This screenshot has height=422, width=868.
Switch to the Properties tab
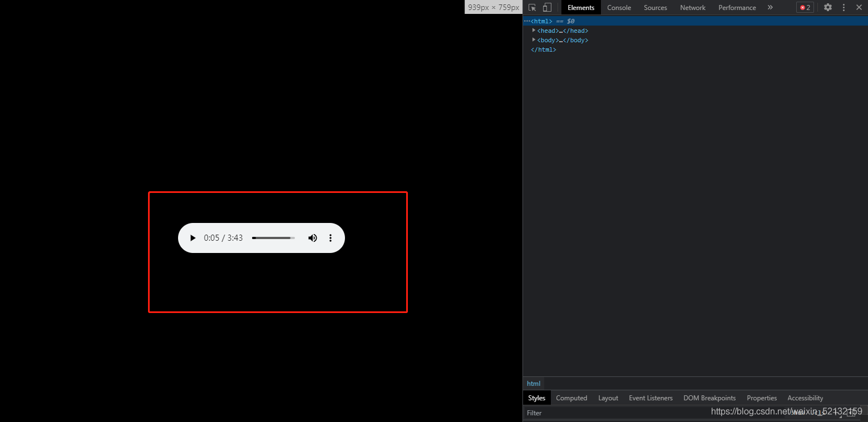pos(762,398)
